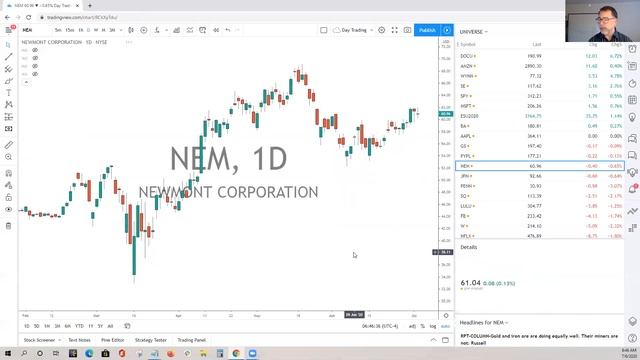Open the Text Notes tab
The image size is (640, 360).
click(80, 340)
